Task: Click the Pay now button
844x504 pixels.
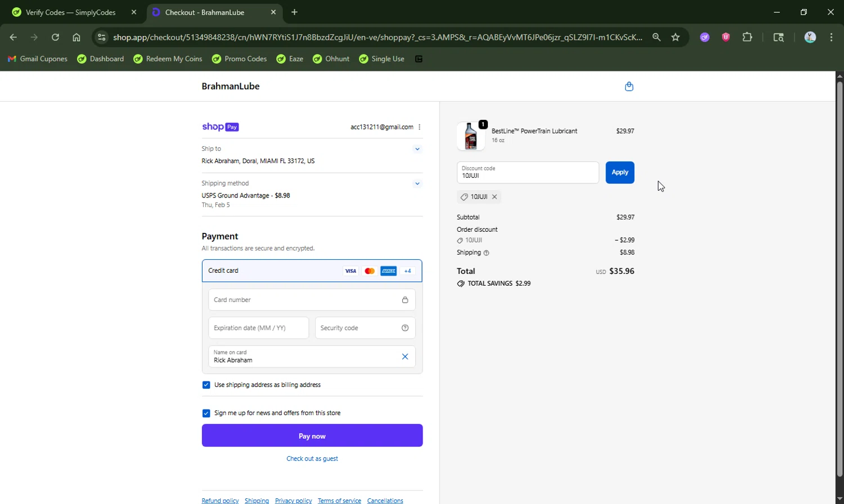Action: click(x=312, y=435)
